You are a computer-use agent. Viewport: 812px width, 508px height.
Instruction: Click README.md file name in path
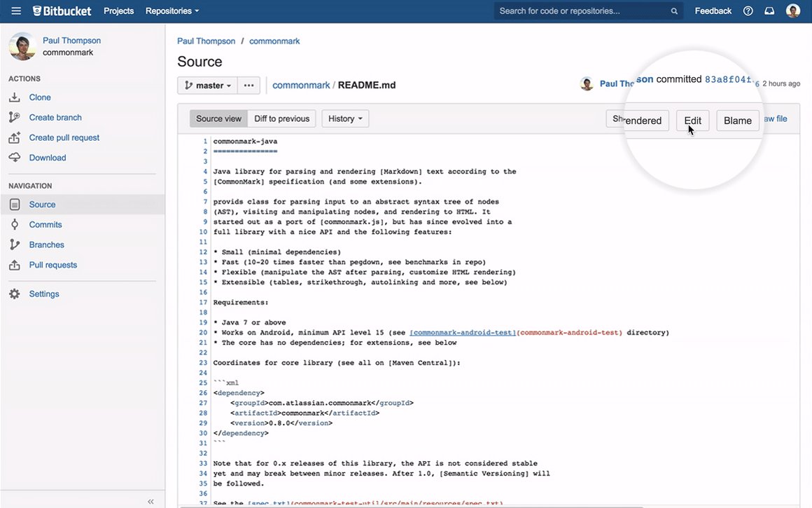pyautogui.click(x=367, y=85)
